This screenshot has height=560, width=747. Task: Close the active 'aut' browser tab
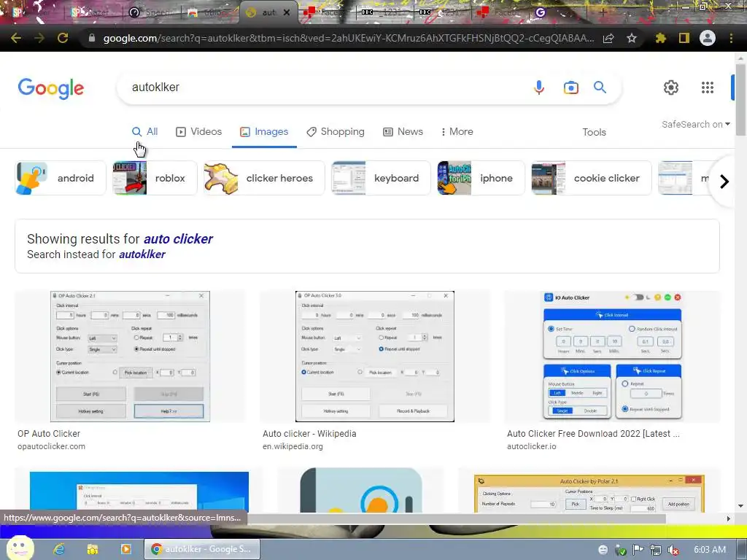286,12
